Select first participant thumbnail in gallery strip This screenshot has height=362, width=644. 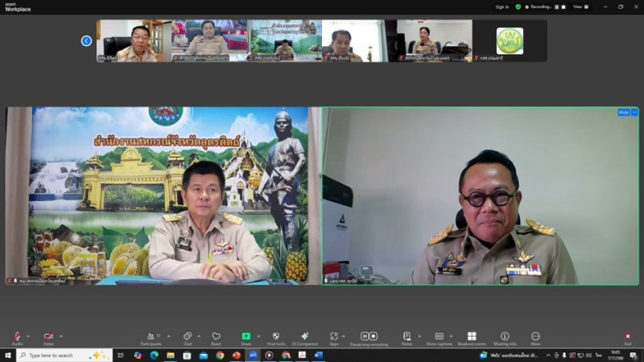pyautogui.click(x=134, y=41)
